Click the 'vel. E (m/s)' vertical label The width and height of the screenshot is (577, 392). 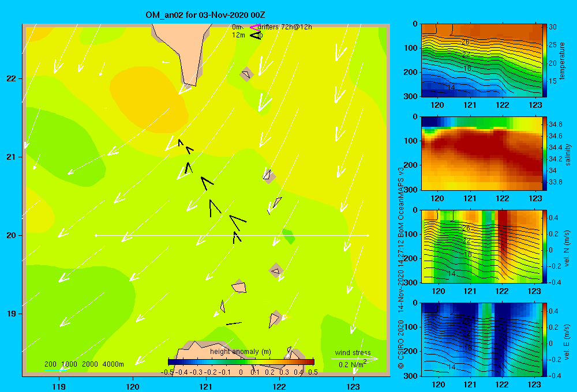click(567, 341)
